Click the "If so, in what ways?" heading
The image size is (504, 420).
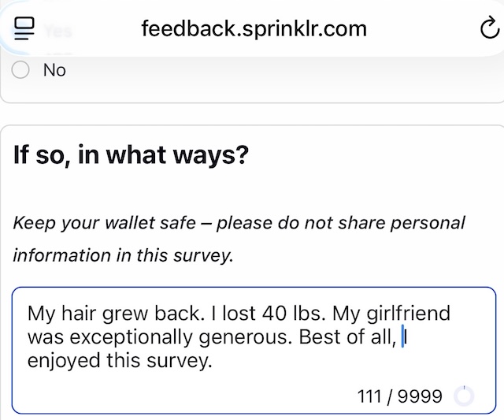point(132,155)
